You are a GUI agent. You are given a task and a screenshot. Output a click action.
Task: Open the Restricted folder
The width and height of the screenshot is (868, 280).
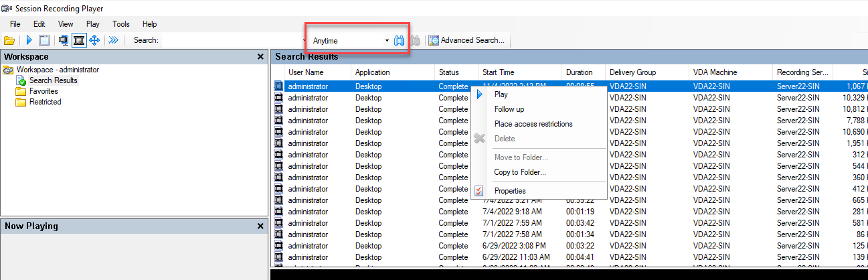(45, 102)
